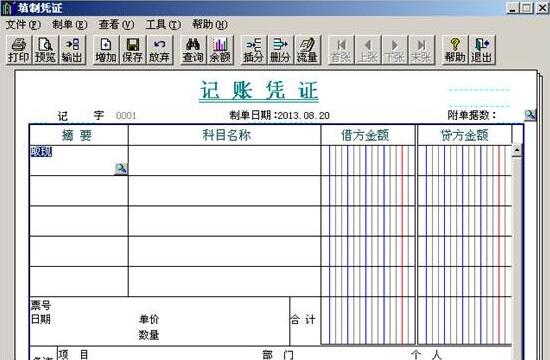Viewport: 550px width, 360px height.
Task: Click the 输出 (Export) toolbar icon
Action: [x=72, y=50]
